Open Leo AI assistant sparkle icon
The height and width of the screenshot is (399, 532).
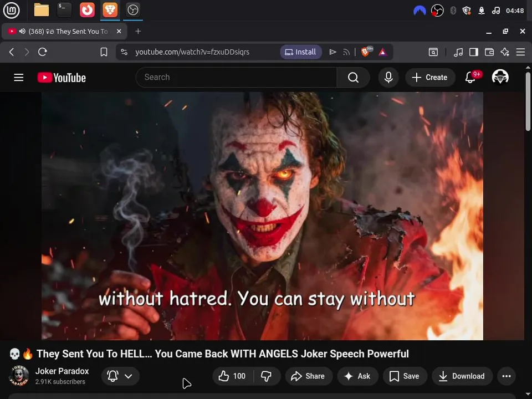click(505, 52)
